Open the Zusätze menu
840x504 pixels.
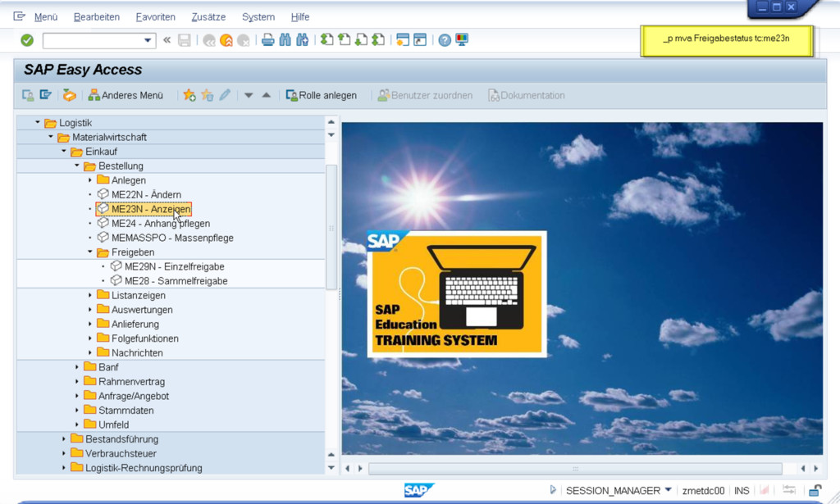pyautogui.click(x=208, y=17)
